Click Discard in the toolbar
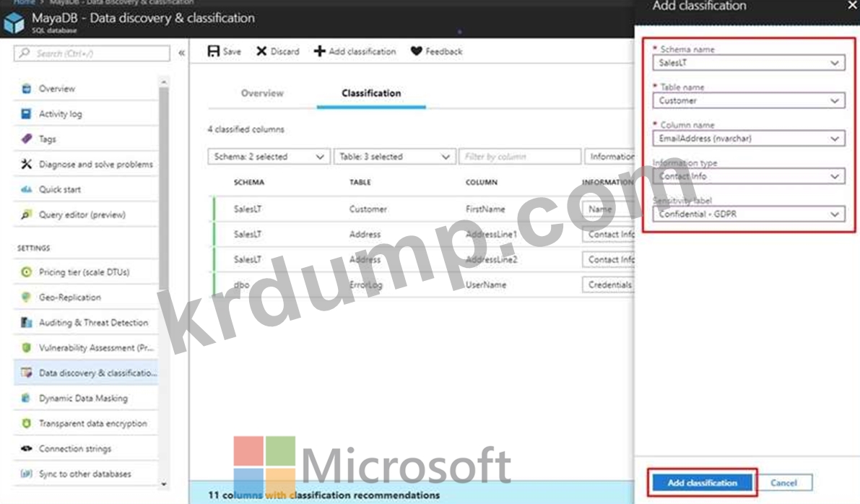The height and width of the screenshot is (504, 860). click(278, 51)
